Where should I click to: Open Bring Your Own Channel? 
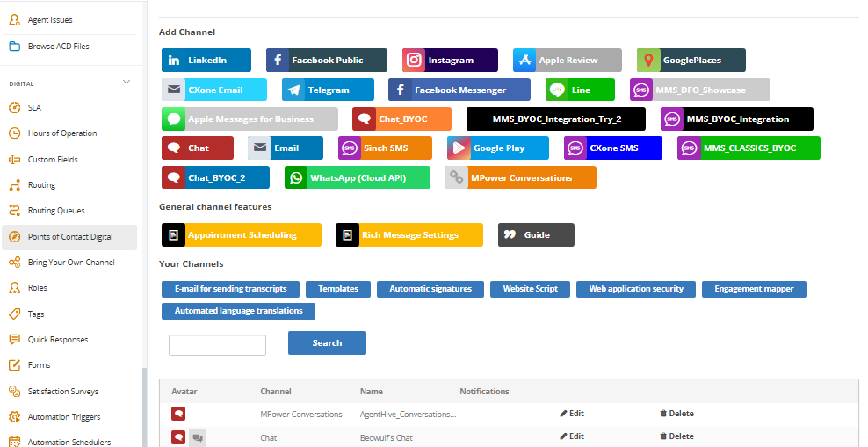(x=69, y=263)
